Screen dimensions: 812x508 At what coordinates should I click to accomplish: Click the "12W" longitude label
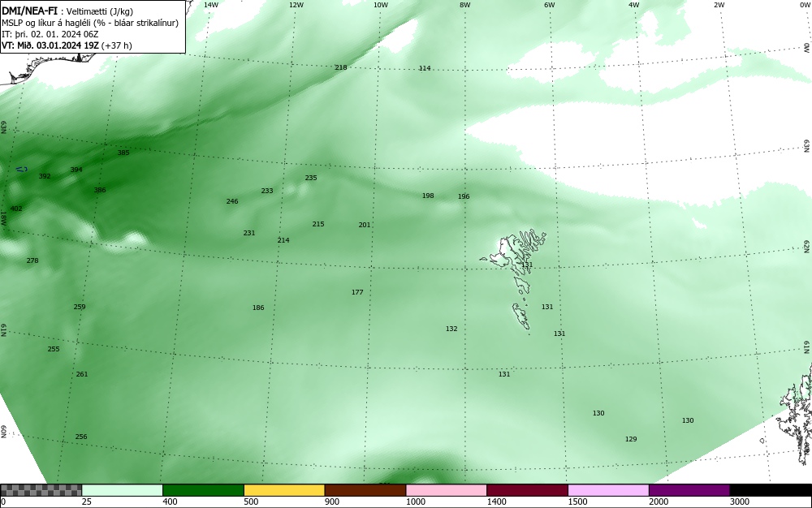click(x=296, y=5)
